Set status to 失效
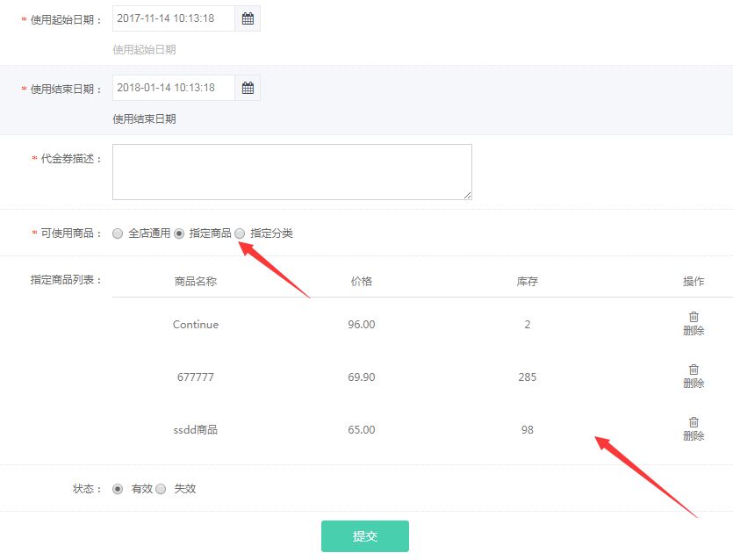This screenshot has width=733, height=560. pos(161,489)
